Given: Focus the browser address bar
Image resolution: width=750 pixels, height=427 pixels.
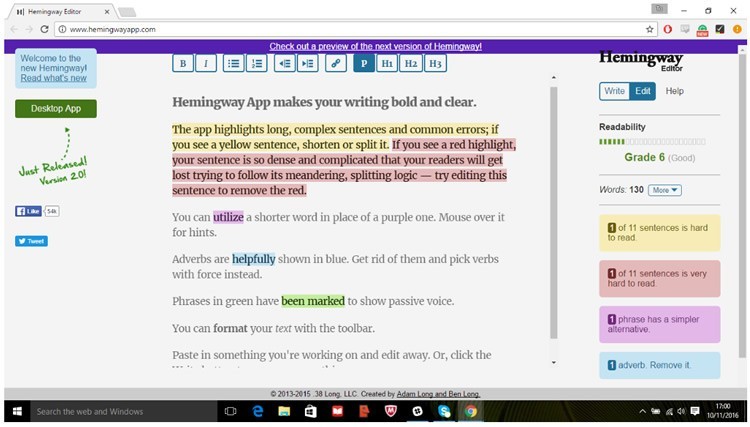Looking at the screenshot, I should click(354, 29).
